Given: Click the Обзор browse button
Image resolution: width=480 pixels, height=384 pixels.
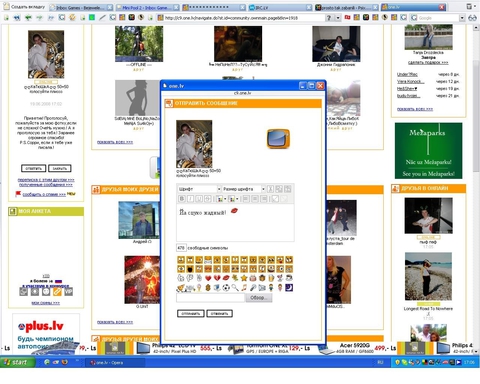Looking at the screenshot, I should pos(259,298).
